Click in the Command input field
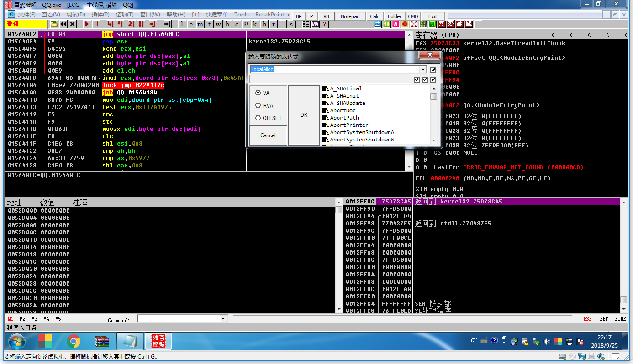 (179, 319)
